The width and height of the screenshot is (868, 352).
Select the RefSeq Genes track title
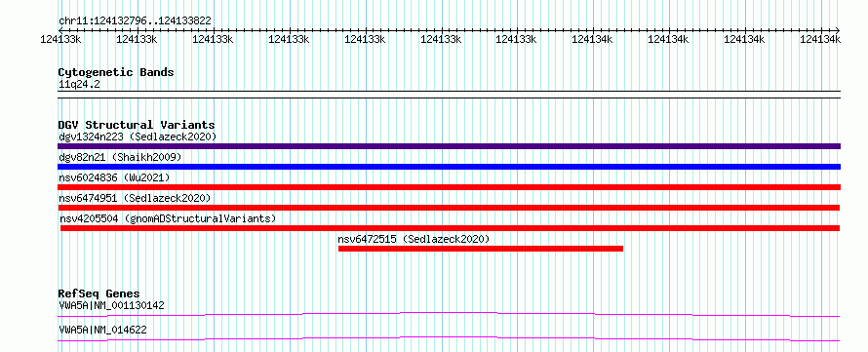99,293
